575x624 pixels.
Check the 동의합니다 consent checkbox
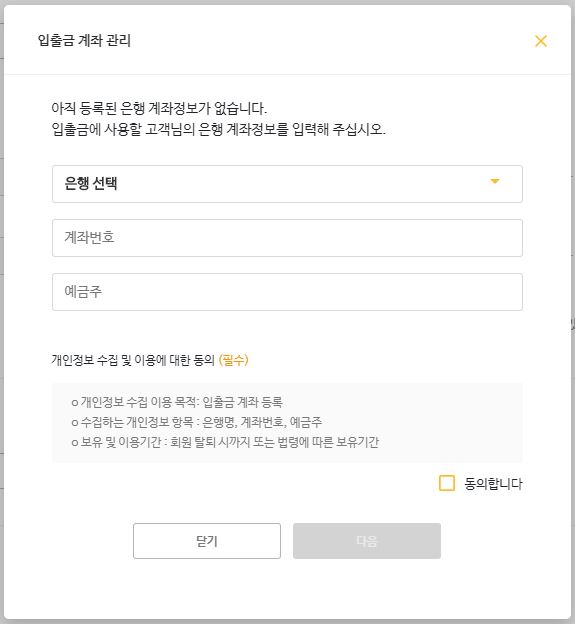pyautogui.click(x=446, y=483)
